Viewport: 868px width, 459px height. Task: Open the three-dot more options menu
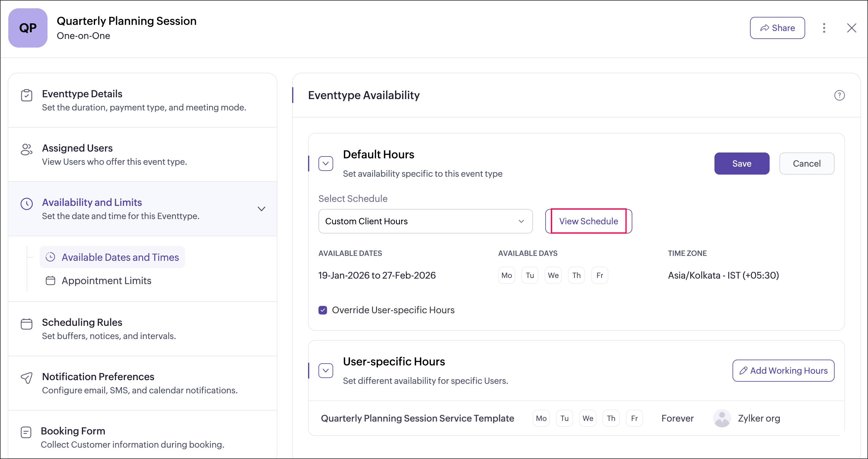coord(824,28)
